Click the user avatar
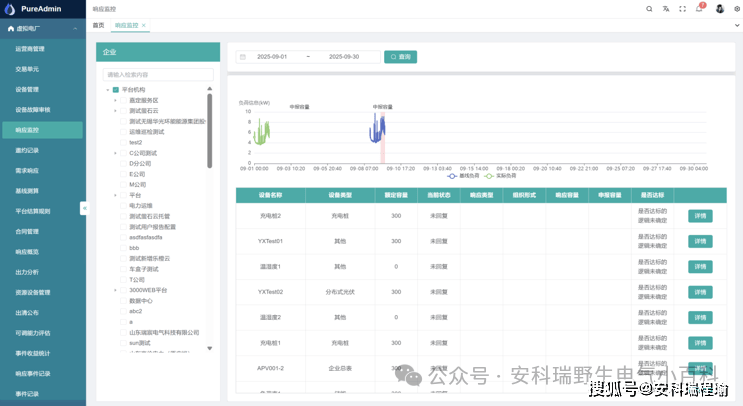The image size is (743, 406). [720, 9]
